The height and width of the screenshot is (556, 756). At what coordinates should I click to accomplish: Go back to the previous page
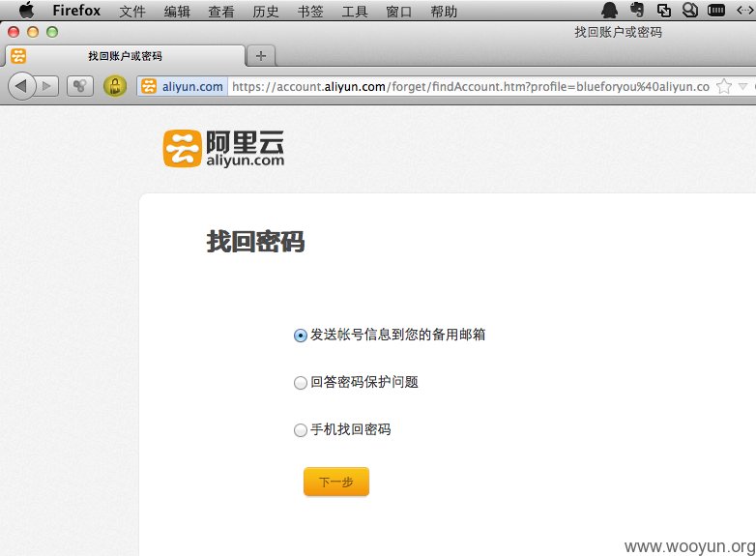[21, 86]
